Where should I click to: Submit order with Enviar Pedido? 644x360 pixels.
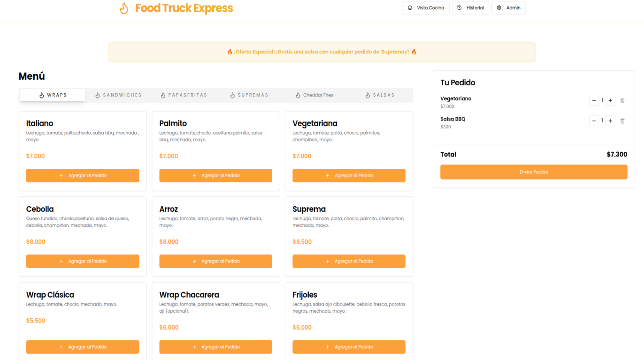[534, 172]
